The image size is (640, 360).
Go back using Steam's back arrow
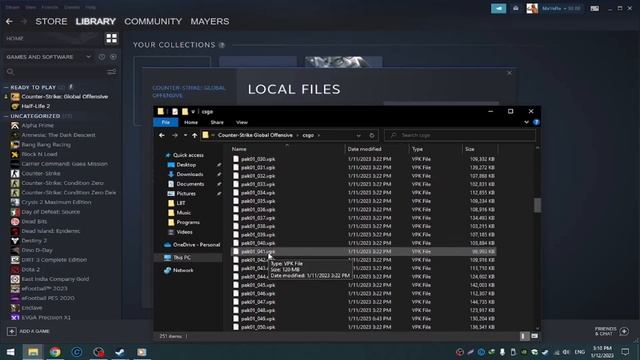(x=9, y=21)
